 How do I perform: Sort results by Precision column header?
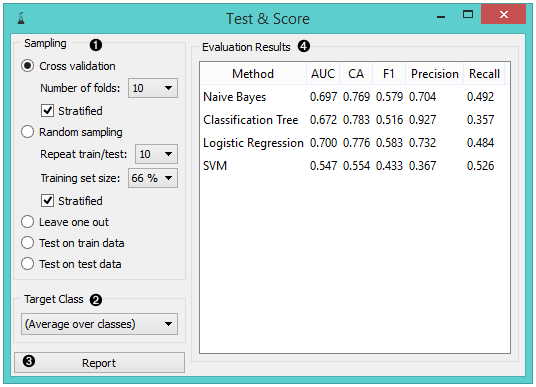pyautogui.click(x=434, y=74)
